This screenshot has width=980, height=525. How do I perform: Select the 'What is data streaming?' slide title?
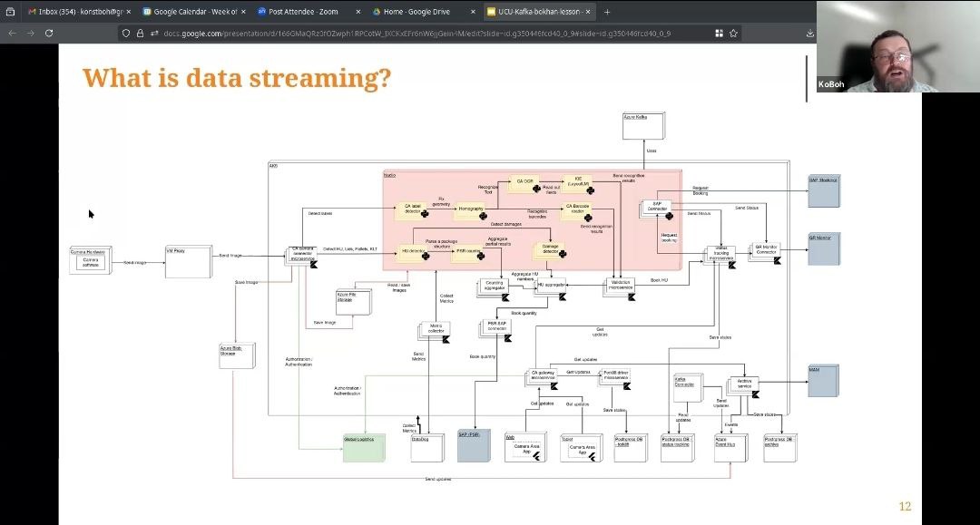pyautogui.click(x=237, y=78)
